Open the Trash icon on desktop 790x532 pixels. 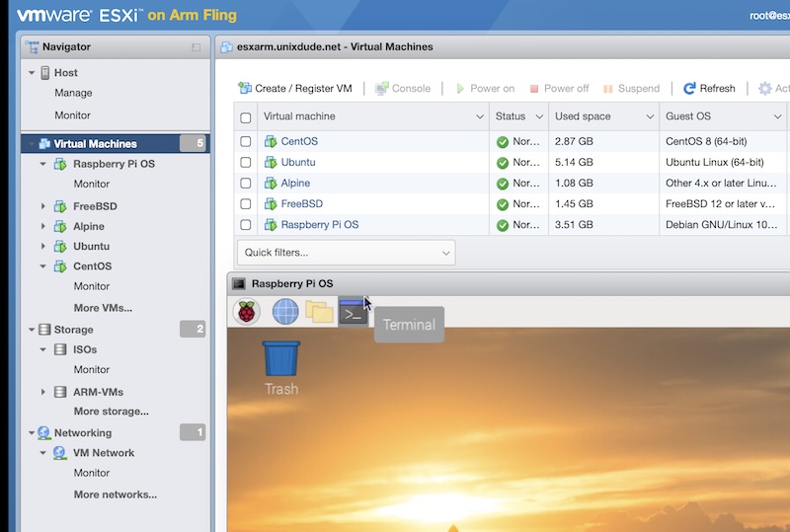coord(281,358)
